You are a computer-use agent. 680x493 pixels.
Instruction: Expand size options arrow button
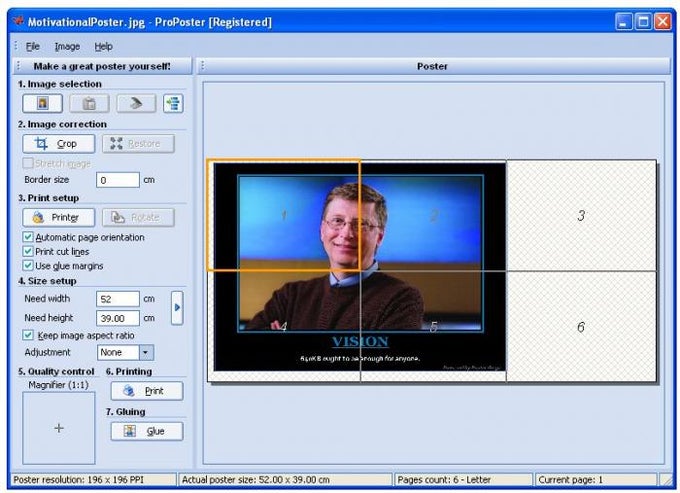tap(177, 308)
